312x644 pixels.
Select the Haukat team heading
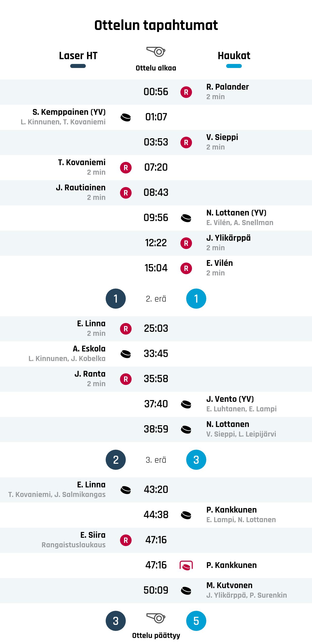(234, 56)
